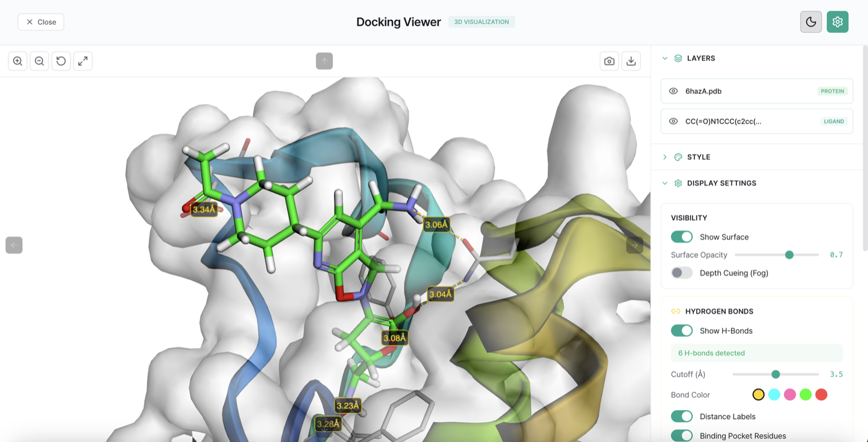868x442 pixels.
Task: Click the PROTEIN tag on 6hazA.pdb
Action: 832,91
